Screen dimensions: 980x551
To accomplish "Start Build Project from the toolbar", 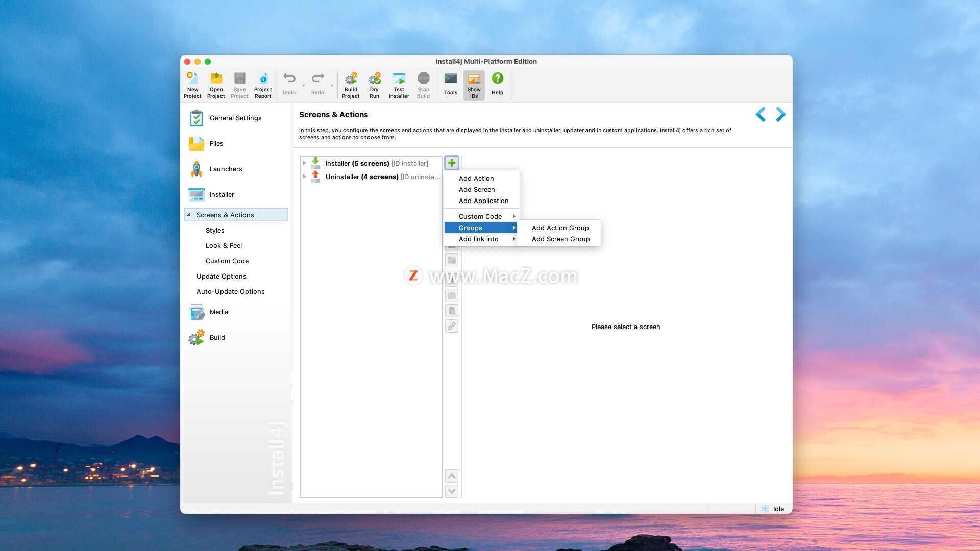I will point(351,85).
